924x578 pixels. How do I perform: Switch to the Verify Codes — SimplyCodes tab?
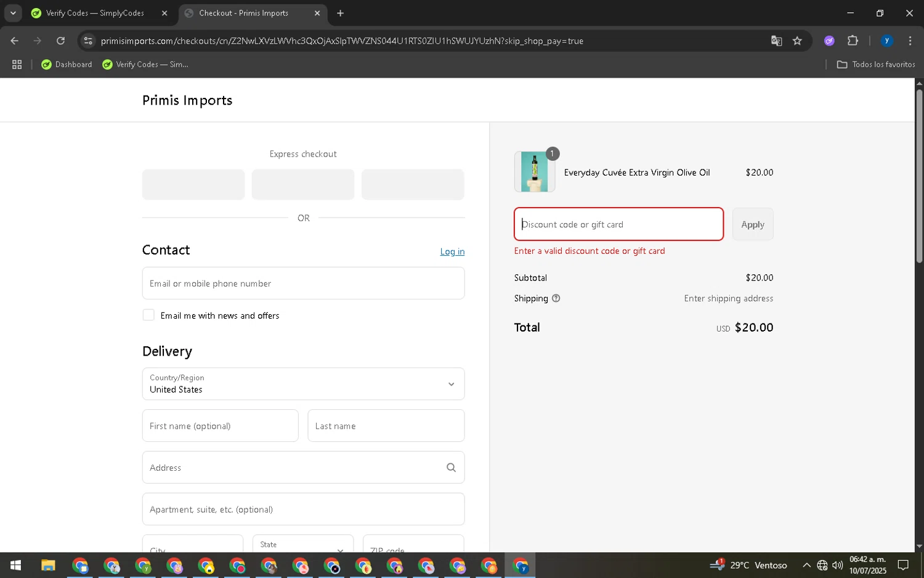95,13
